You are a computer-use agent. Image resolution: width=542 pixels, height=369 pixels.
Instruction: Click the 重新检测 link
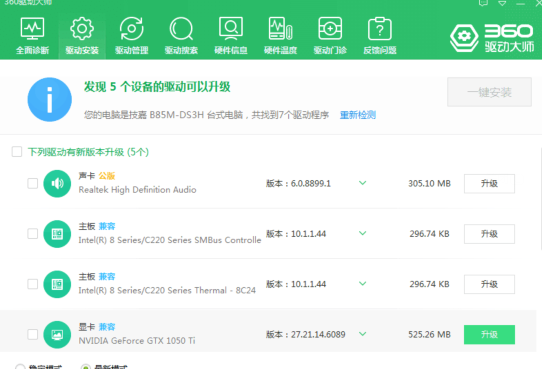(x=357, y=115)
